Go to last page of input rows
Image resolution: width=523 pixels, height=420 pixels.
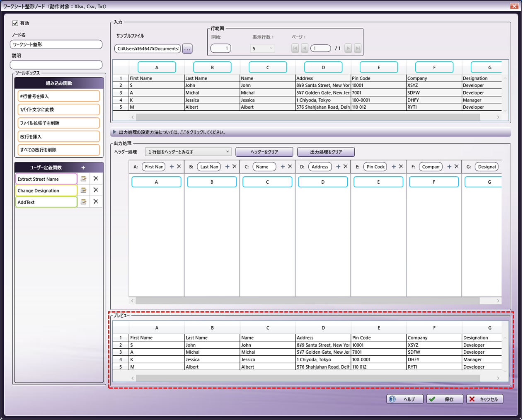click(358, 49)
